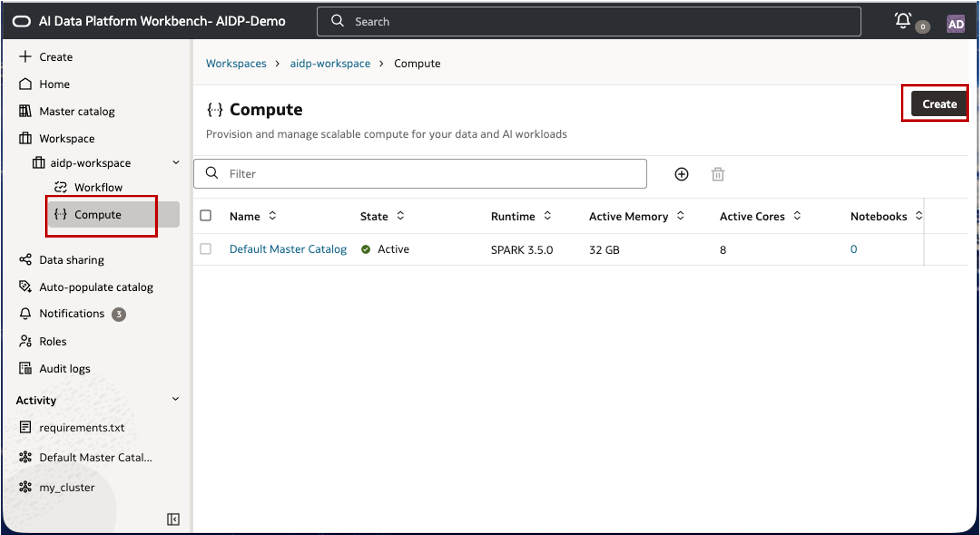Check the select-all header checkbox

[x=205, y=215]
